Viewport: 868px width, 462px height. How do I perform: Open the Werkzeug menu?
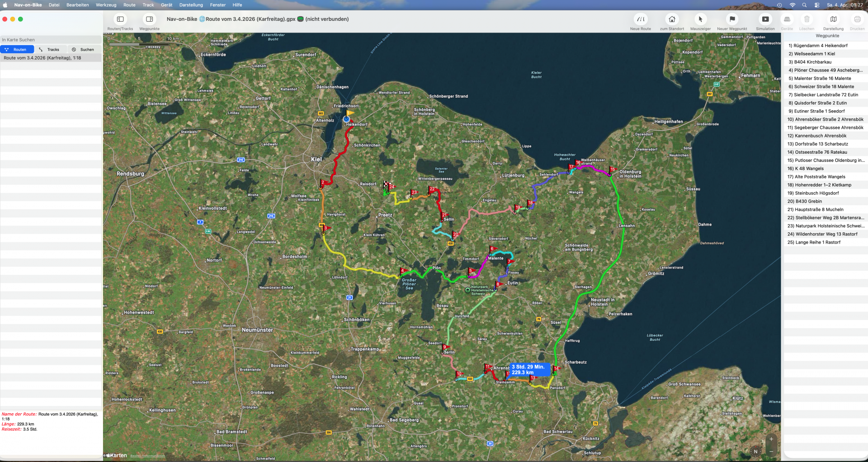(106, 5)
